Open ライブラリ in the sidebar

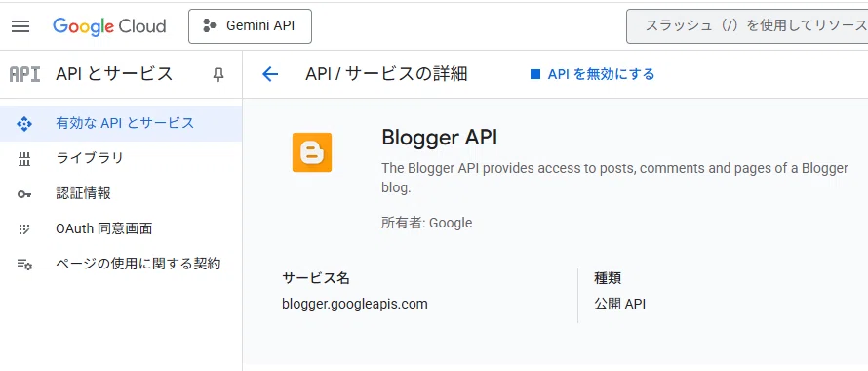pos(121,158)
